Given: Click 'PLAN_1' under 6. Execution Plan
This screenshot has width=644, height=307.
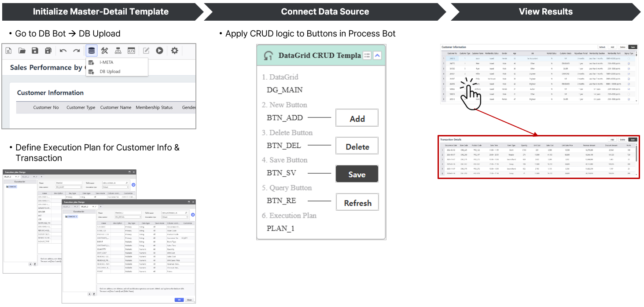Looking at the screenshot, I should point(280,228).
